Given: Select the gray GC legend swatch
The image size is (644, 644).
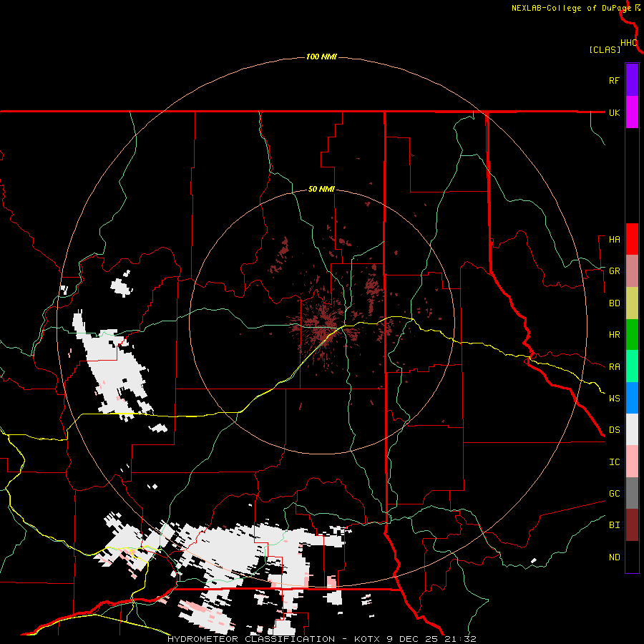Looking at the screenshot, I should click(x=632, y=493).
